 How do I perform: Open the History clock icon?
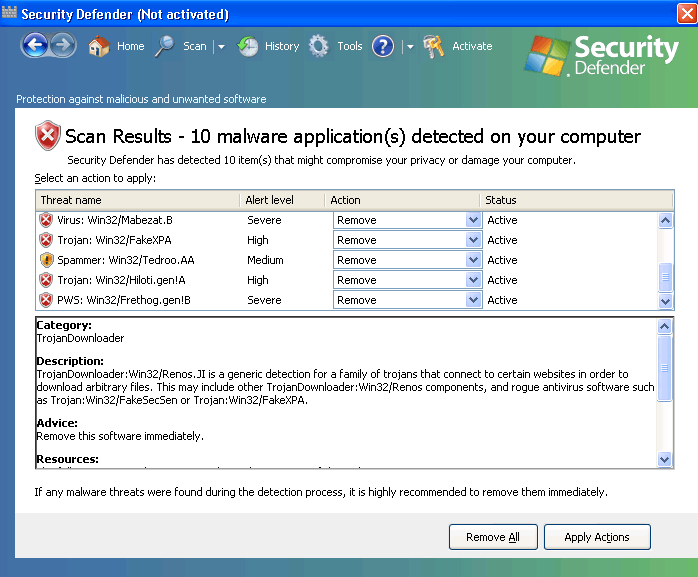[x=248, y=47]
